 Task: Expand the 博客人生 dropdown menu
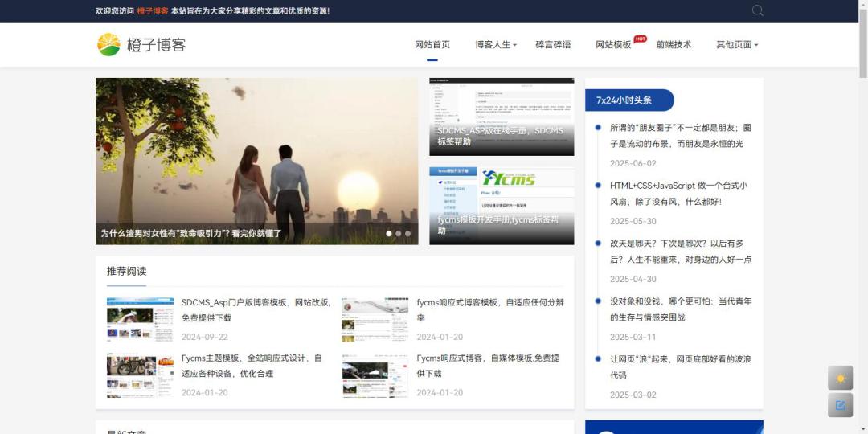click(495, 45)
